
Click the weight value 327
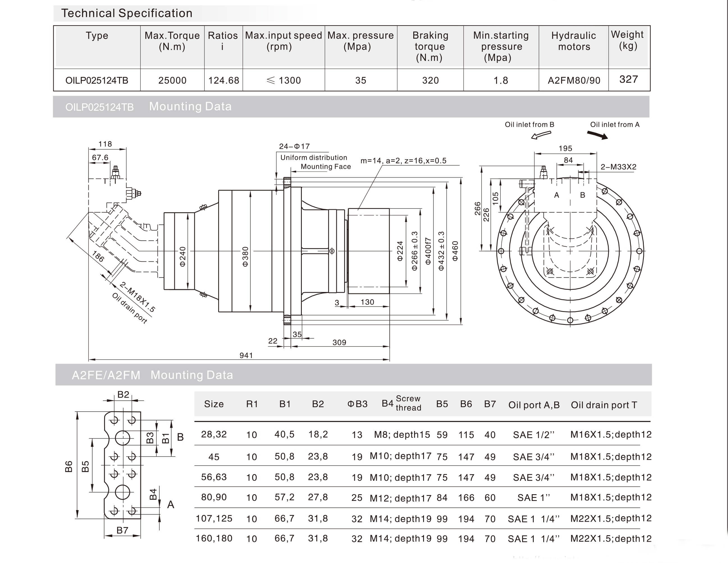pos(628,79)
